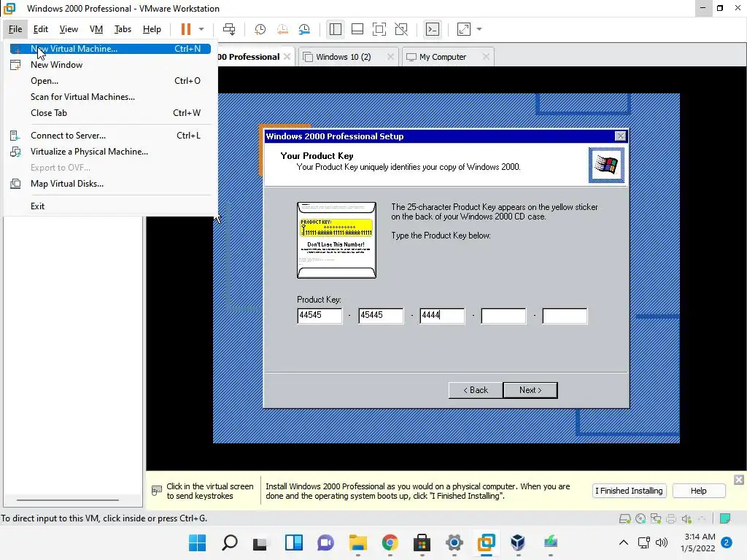Image resolution: width=747 pixels, height=560 pixels.
Task: Toggle the library sidebar panel icon
Action: coord(336,29)
